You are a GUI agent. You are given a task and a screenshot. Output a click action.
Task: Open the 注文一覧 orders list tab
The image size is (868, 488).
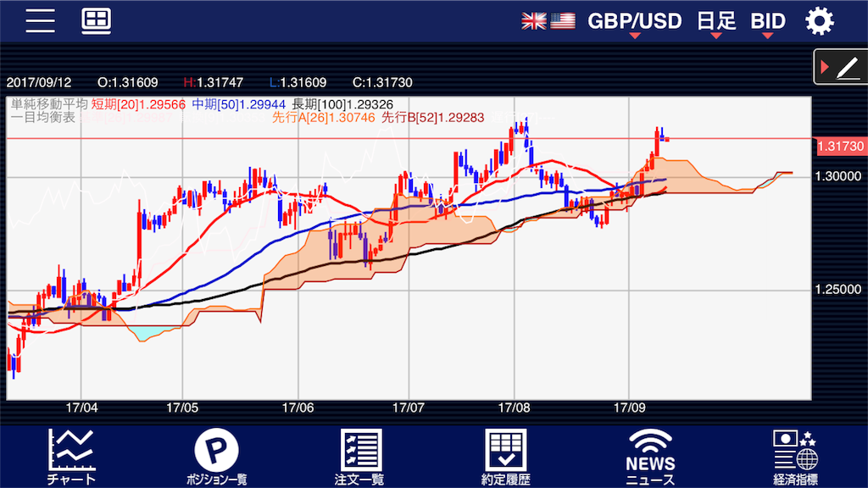pyautogui.click(x=360, y=457)
